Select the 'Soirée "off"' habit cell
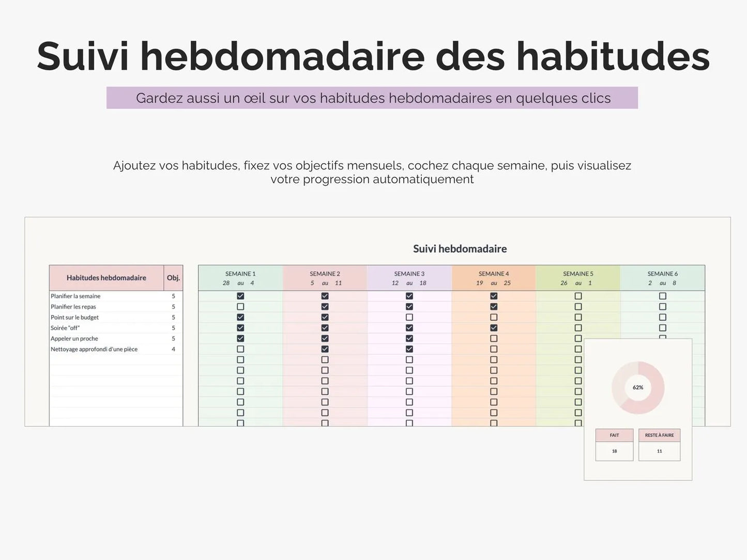The image size is (747, 560). coord(106,328)
